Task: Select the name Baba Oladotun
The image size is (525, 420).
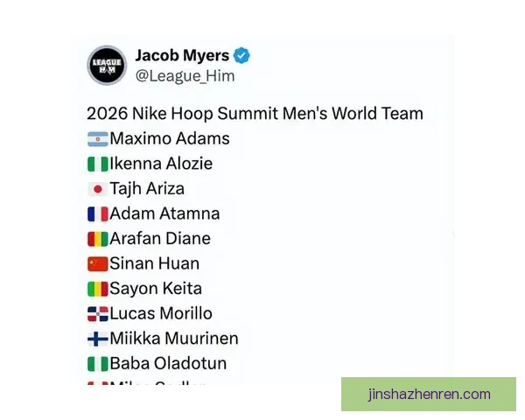Action: point(169,363)
